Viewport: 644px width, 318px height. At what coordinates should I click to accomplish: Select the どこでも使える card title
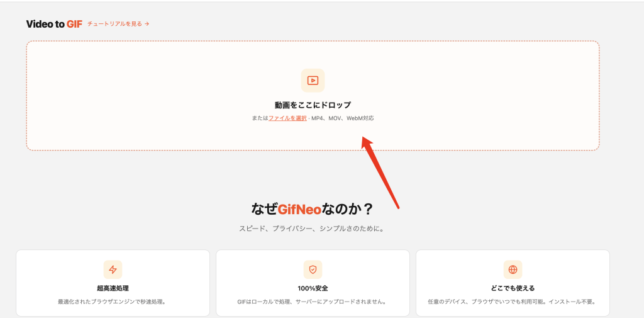[513, 288]
